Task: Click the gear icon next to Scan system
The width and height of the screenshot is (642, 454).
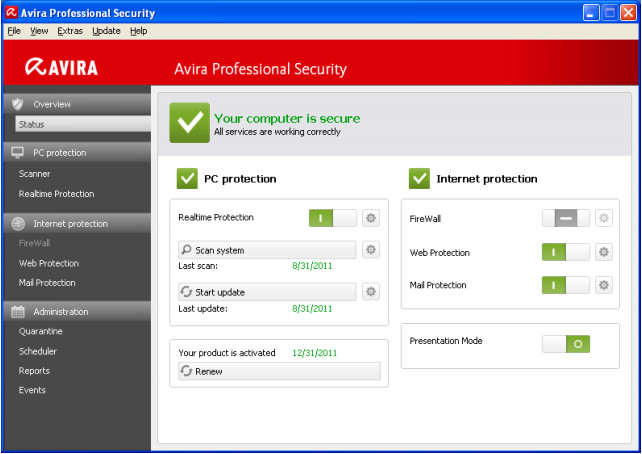Action: tap(371, 250)
